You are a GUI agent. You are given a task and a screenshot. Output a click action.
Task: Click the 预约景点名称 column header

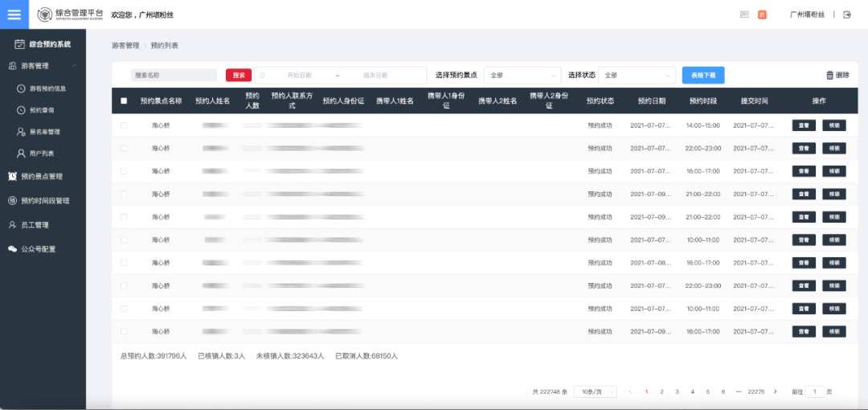[161, 100]
